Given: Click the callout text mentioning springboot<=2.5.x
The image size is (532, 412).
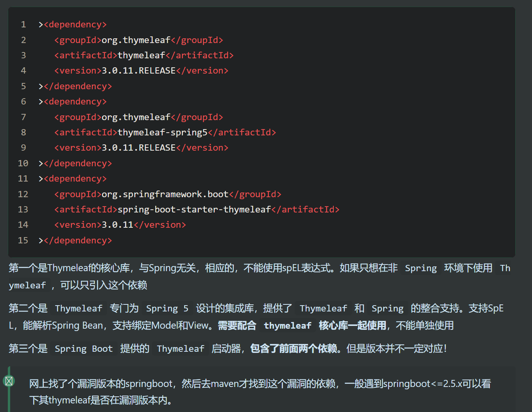Looking at the screenshot, I should pos(260,384).
